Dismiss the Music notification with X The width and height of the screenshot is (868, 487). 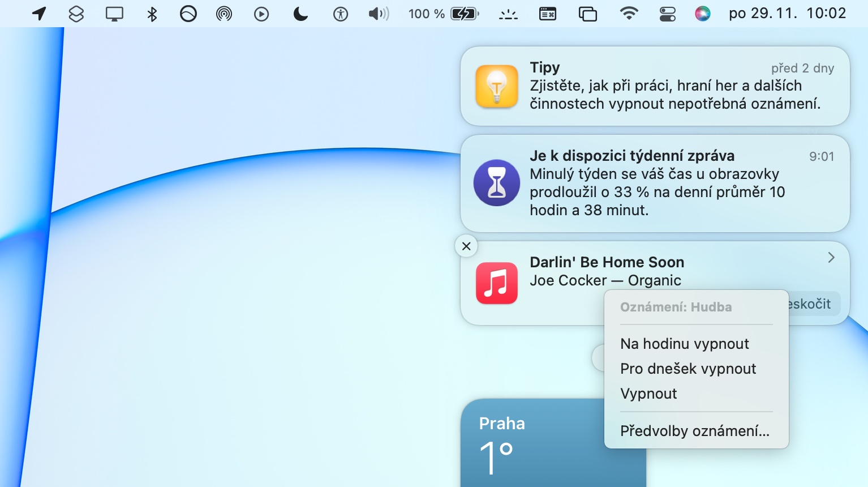(466, 246)
